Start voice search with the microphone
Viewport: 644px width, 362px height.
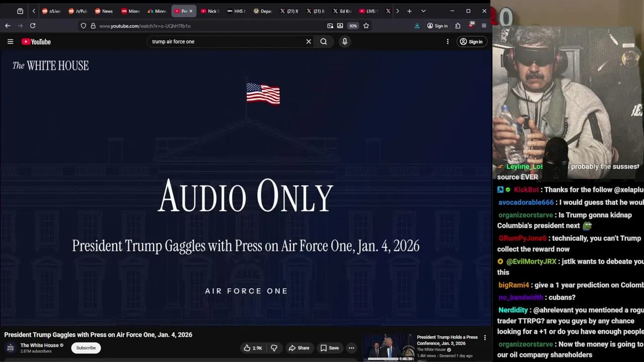[345, 42]
